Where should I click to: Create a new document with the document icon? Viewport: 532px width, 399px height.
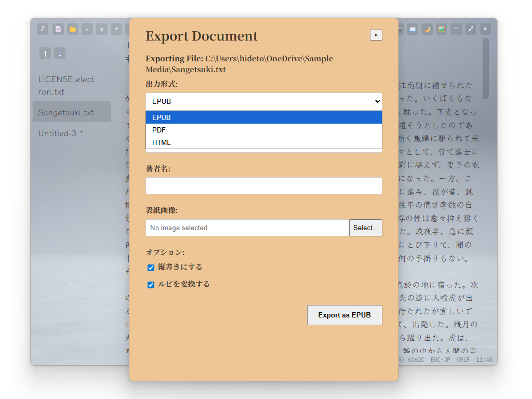[57, 29]
